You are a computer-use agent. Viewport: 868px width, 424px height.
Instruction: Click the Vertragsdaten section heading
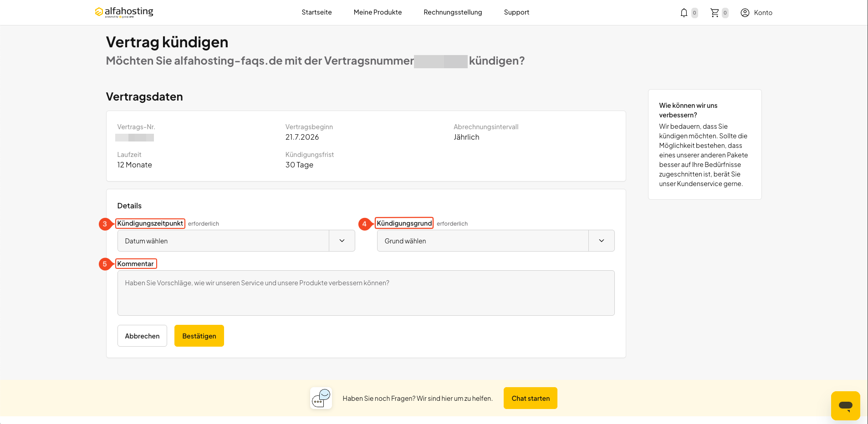pos(144,96)
